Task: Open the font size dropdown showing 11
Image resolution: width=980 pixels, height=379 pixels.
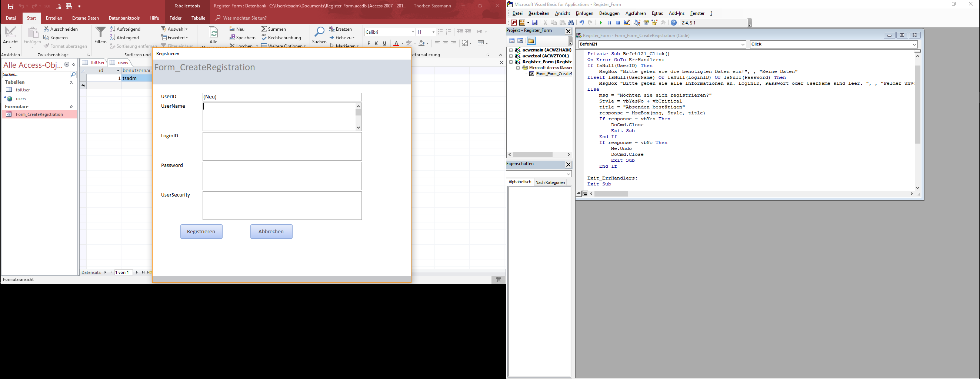Action: click(x=433, y=32)
